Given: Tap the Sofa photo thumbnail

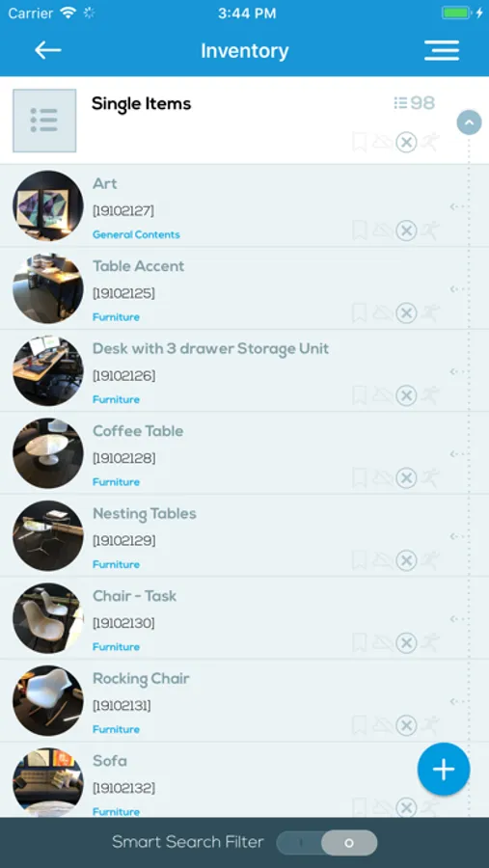Looking at the screenshot, I should click(48, 782).
